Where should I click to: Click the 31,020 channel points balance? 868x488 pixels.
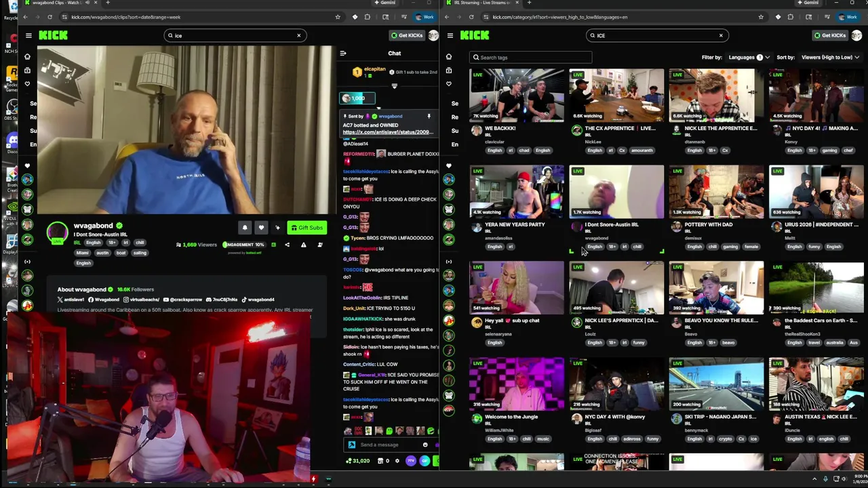click(x=357, y=461)
